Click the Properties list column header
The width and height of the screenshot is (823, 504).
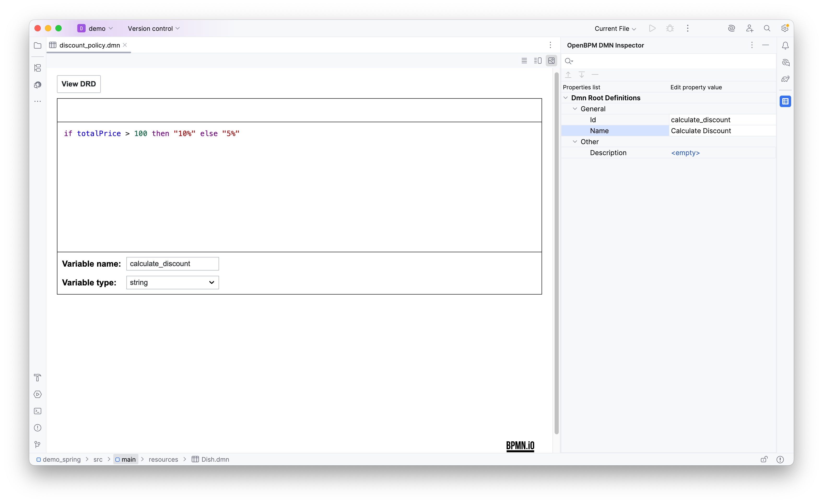point(581,87)
